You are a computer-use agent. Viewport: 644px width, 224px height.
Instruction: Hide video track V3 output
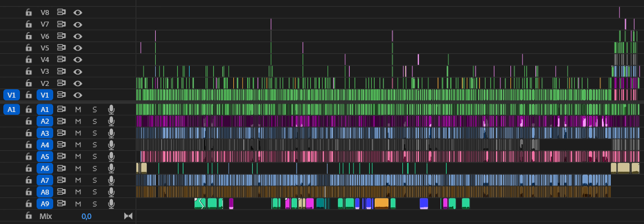pyautogui.click(x=78, y=72)
